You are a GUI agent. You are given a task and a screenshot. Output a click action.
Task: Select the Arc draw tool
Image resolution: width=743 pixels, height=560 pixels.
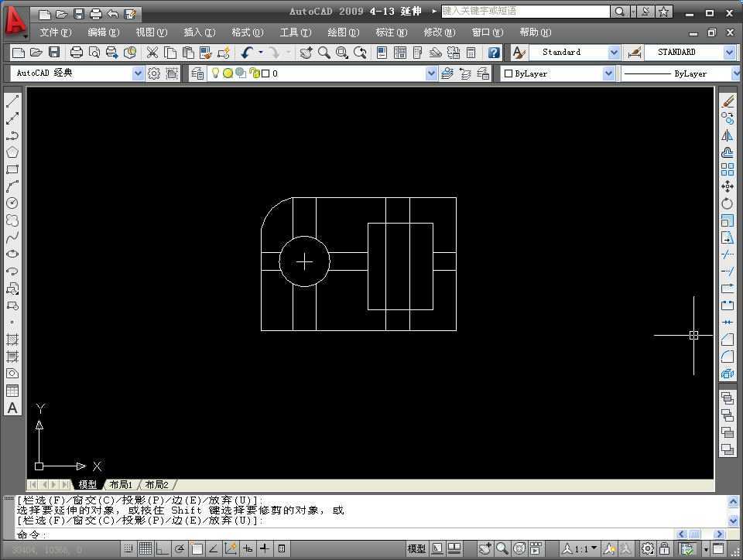[x=12, y=186]
